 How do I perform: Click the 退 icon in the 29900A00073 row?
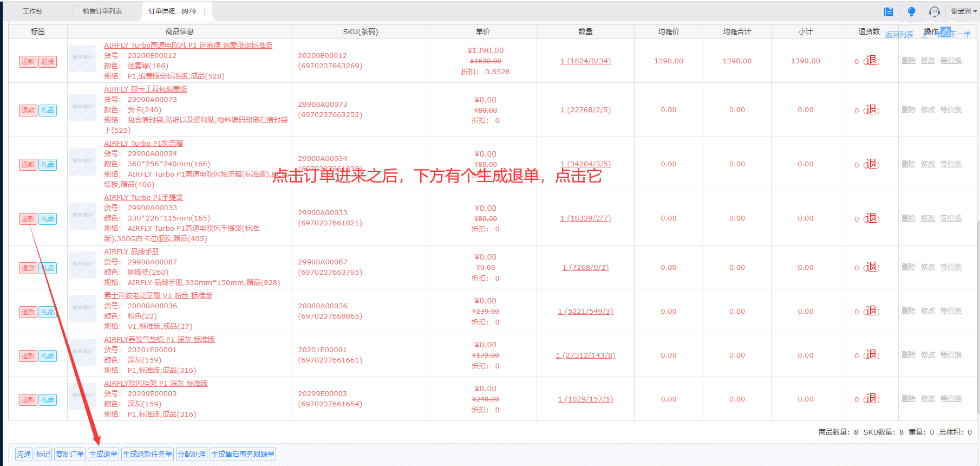[x=871, y=110]
